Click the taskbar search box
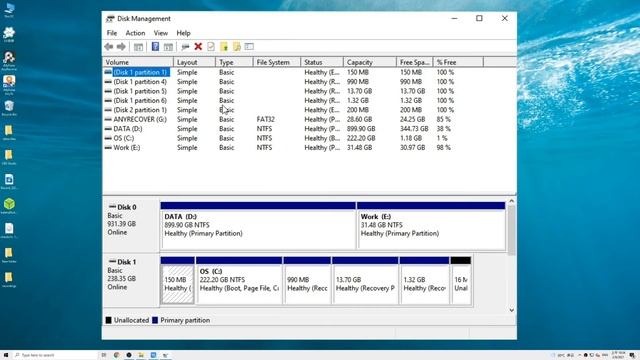The image size is (640, 360). pos(55,355)
